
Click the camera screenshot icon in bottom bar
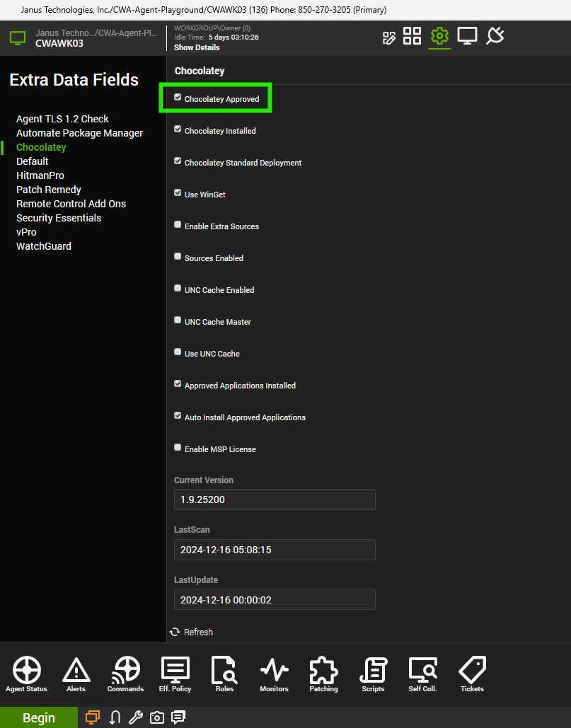157,717
